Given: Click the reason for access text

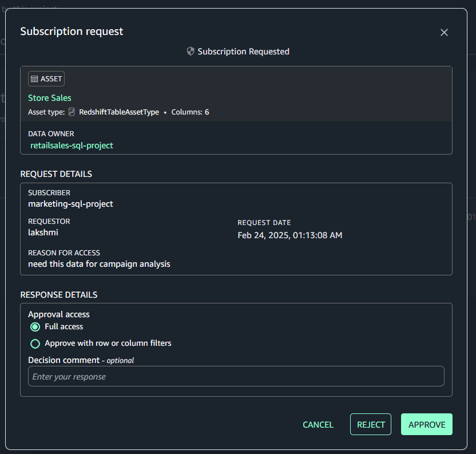Looking at the screenshot, I should click(x=99, y=264).
